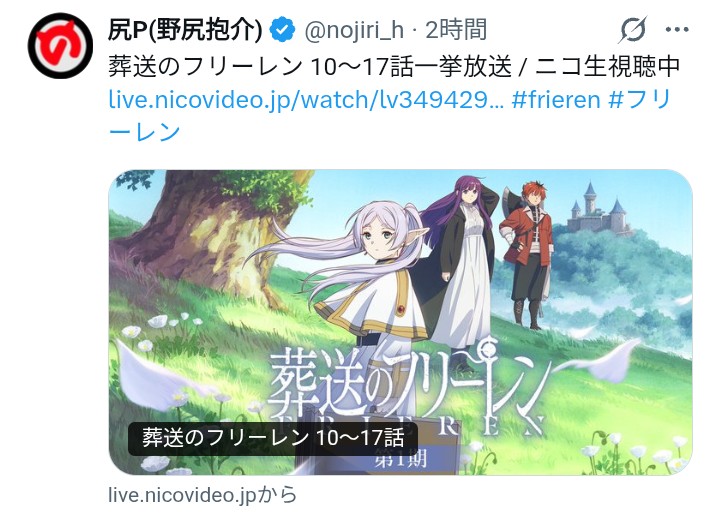Select the #frieren hashtag
The height and width of the screenshot is (517, 720).
(556, 100)
